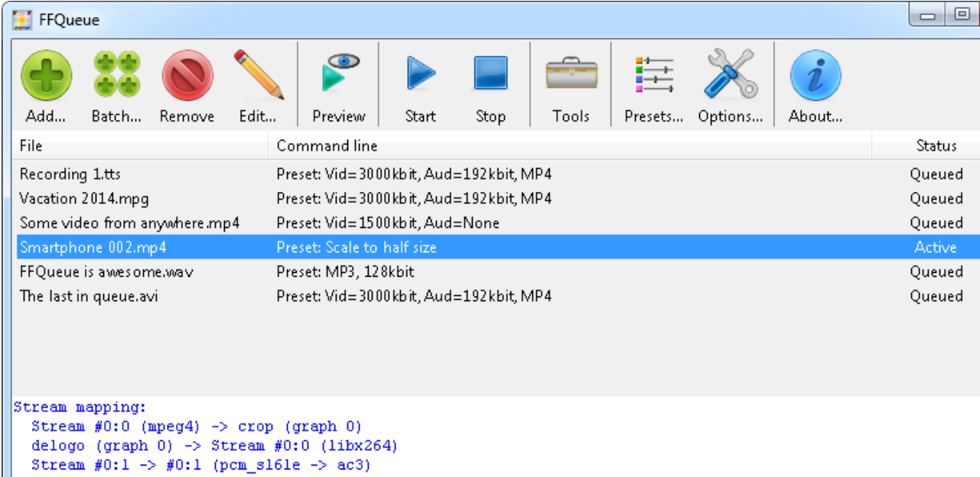
Task: Click the About info icon
Action: pos(815,77)
